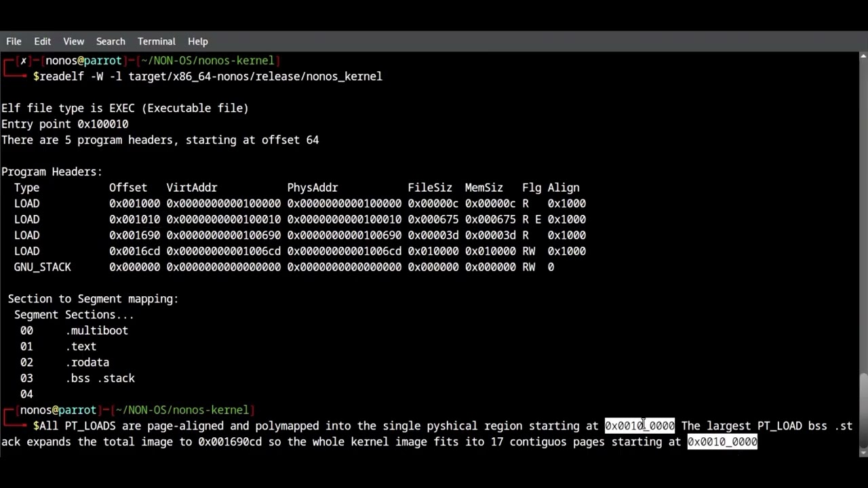Click 'Section to Segment mapping:' line
The height and width of the screenshot is (488, 868).
[93, 299]
